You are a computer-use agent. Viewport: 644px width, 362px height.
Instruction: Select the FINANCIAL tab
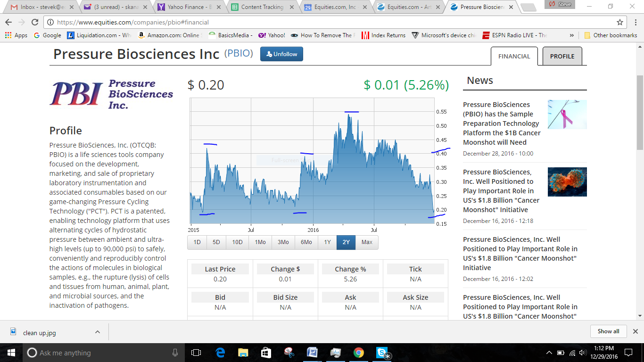[514, 56]
